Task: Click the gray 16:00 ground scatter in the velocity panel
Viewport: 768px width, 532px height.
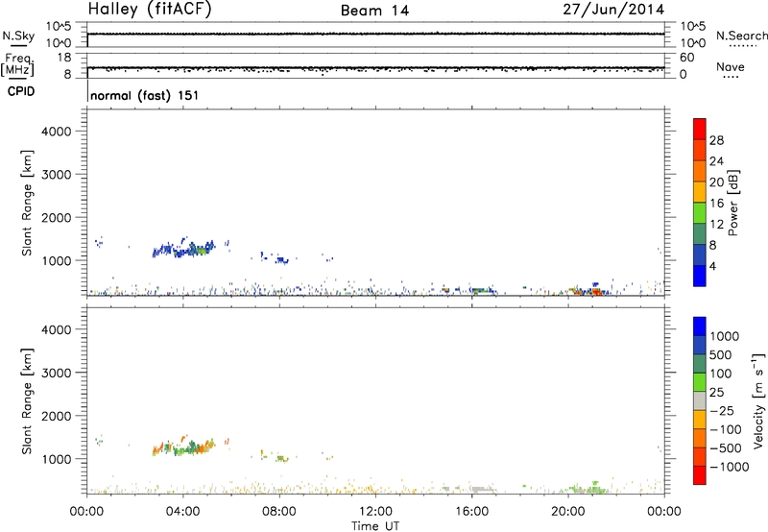Action: 483,489
